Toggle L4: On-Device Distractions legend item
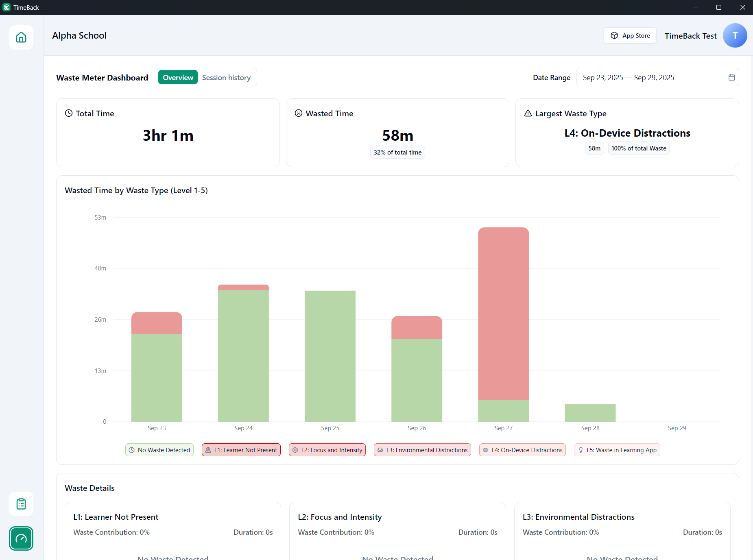The height and width of the screenshot is (560, 753). pos(522,450)
